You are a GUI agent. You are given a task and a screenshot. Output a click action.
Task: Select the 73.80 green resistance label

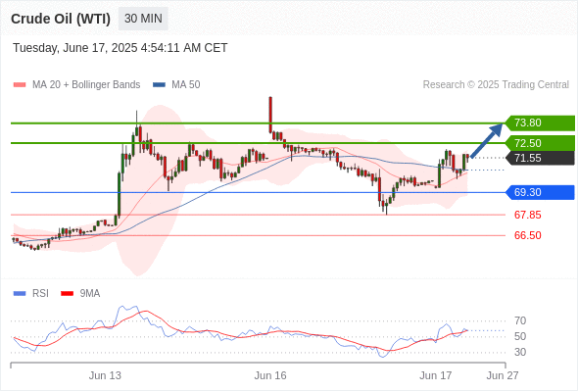(x=540, y=122)
